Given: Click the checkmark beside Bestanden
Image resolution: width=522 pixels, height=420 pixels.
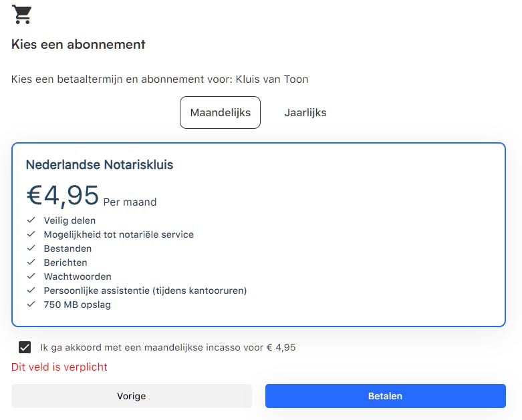Looking at the screenshot, I should click(31, 248).
